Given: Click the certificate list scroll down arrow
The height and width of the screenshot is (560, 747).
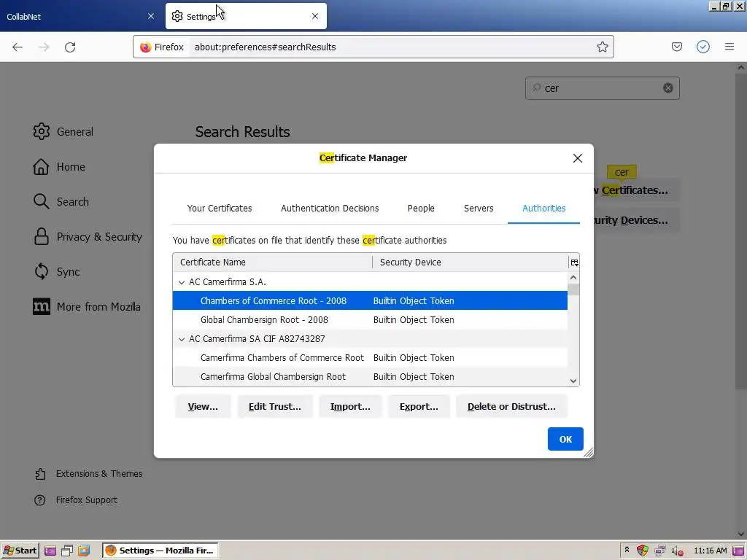Looking at the screenshot, I should coord(573,381).
